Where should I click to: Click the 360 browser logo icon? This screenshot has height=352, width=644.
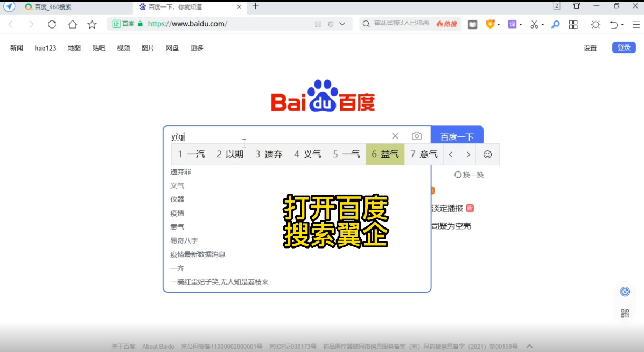pyautogui.click(x=9, y=7)
